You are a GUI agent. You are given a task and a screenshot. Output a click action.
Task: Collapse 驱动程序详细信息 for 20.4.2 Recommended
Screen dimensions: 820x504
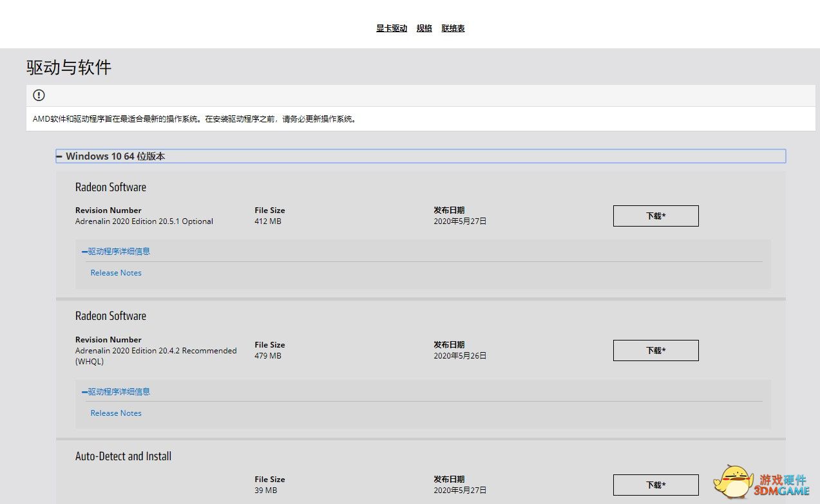click(x=116, y=392)
